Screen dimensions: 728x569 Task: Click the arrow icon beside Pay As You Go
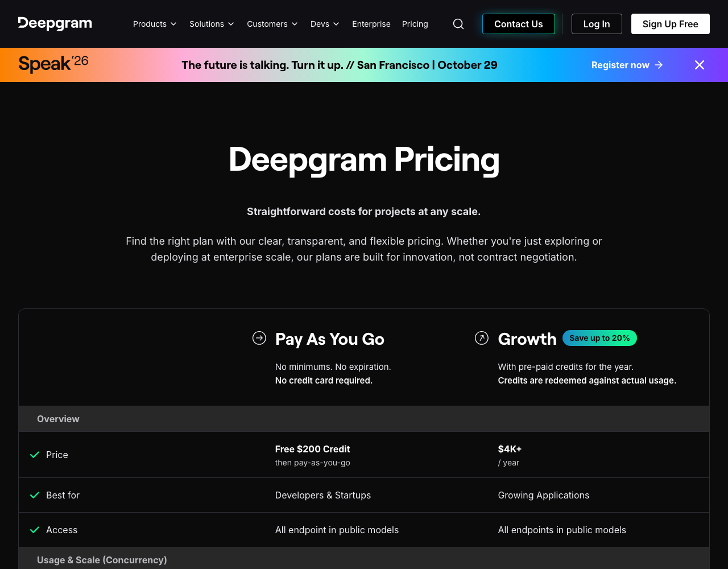[x=259, y=338]
